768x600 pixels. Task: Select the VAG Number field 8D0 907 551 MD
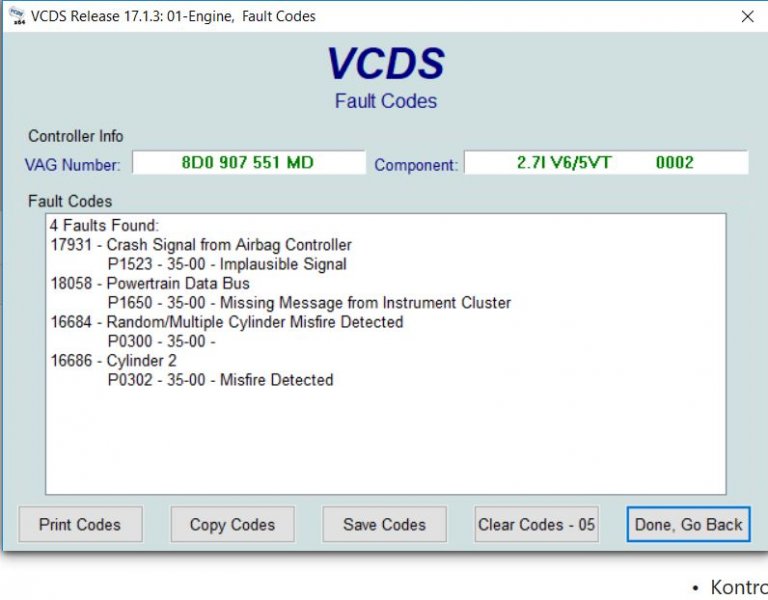[247, 163]
